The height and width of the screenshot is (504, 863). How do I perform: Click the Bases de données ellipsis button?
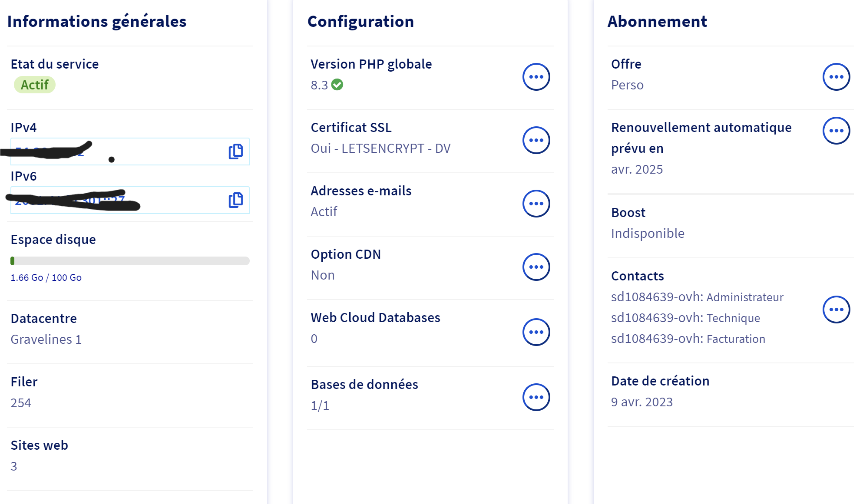coord(536,397)
